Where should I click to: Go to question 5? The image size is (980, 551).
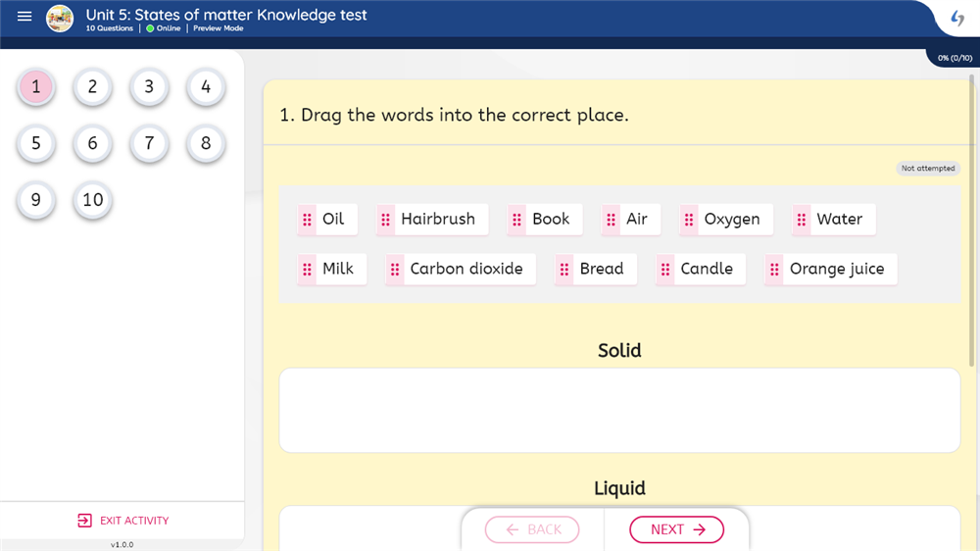(x=36, y=143)
